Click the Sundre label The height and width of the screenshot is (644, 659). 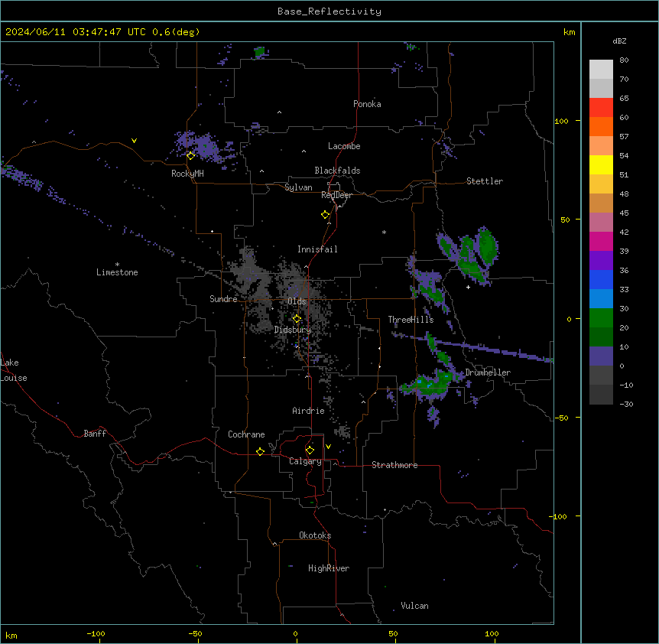[223, 299]
